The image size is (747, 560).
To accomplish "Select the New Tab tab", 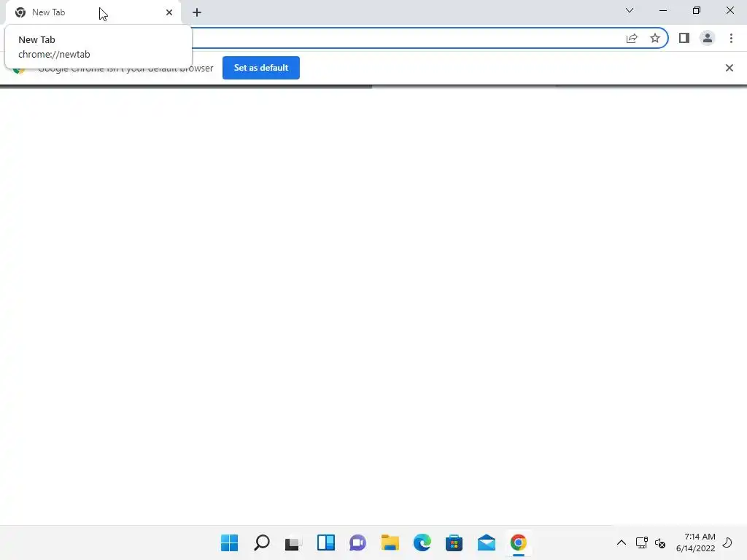I will 93,12.
